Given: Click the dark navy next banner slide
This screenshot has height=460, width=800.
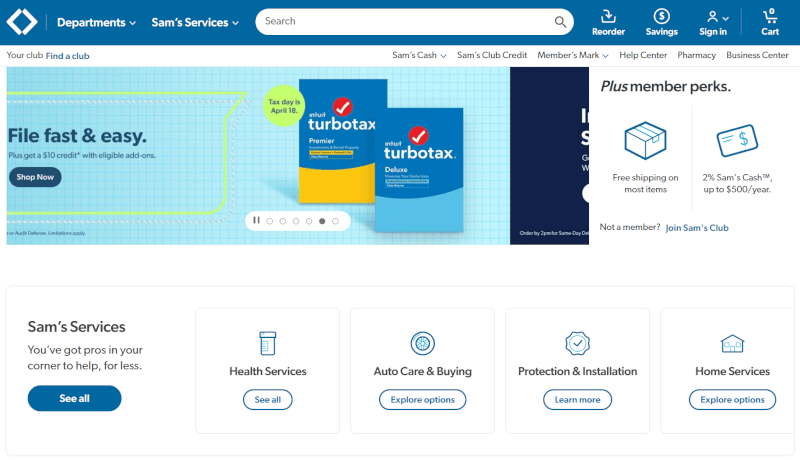Looking at the screenshot, I should coord(549,156).
